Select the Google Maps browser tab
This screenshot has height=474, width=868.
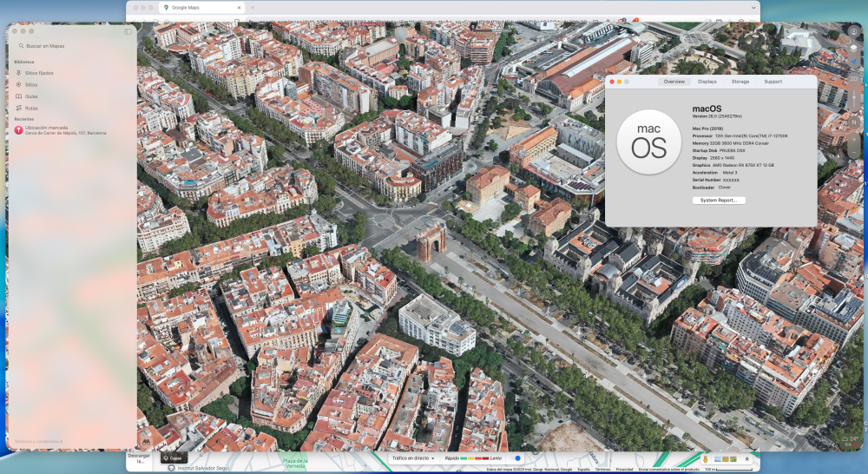tap(202, 8)
